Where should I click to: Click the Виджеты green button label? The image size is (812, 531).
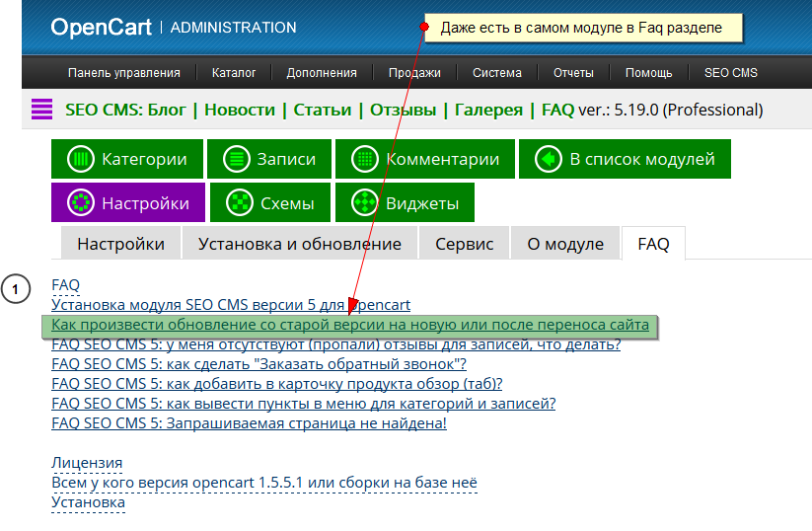point(422,203)
